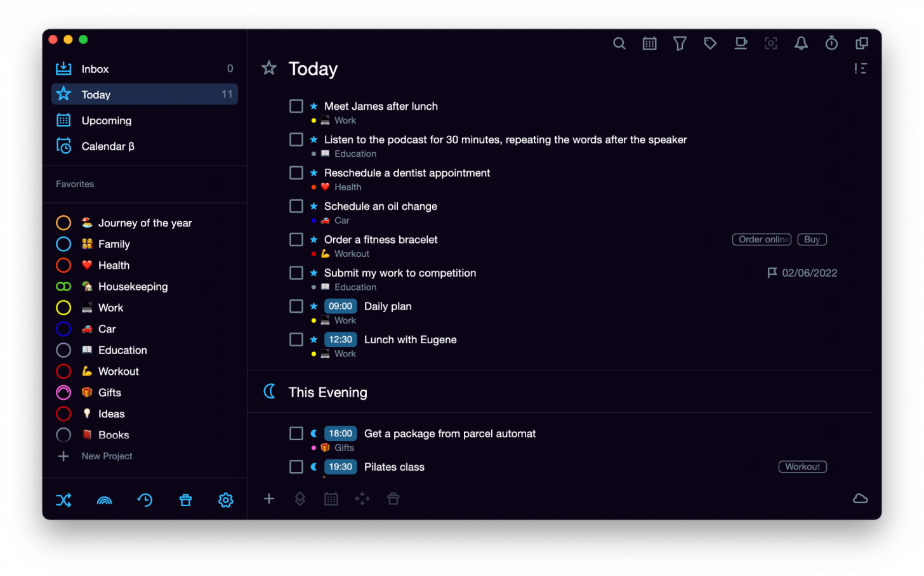The width and height of the screenshot is (924, 576).
Task: Open the tag filter icon
Action: pyautogui.click(x=710, y=43)
